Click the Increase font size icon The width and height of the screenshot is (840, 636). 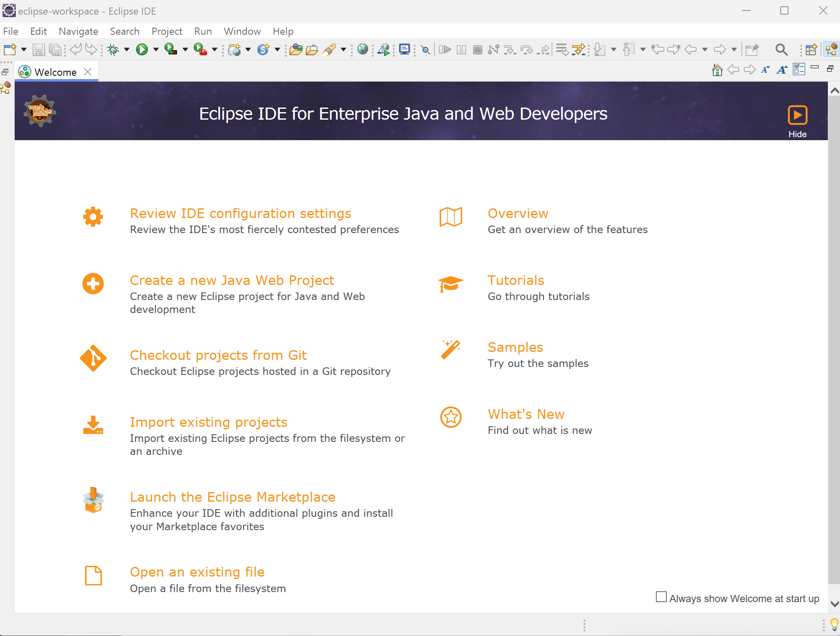782,70
